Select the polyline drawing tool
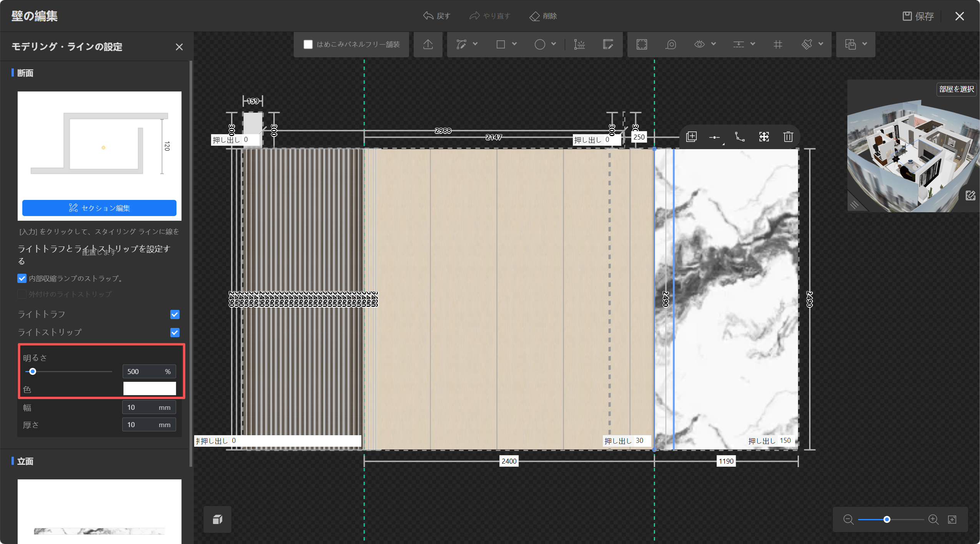The height and width of the screenshot is (544, 980). click(x=461, y=45)
